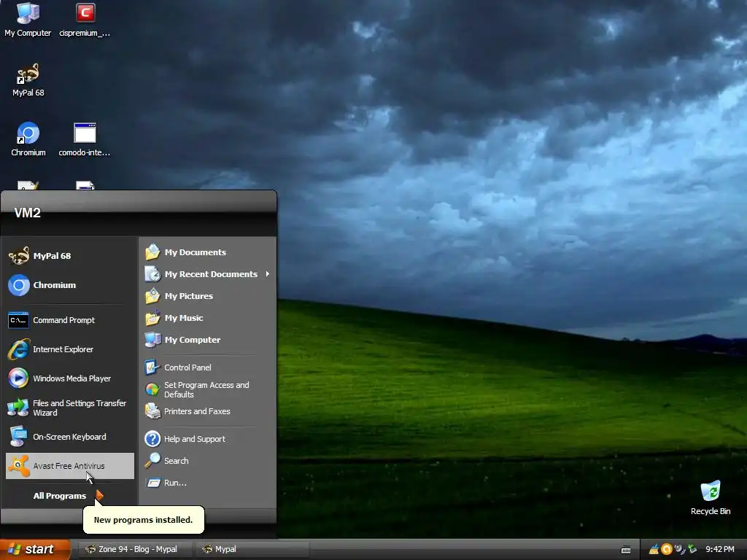The height and width of the screenshot is (560, 747).
Task: Click the VM2 user name header
Action: click(28, 213)
